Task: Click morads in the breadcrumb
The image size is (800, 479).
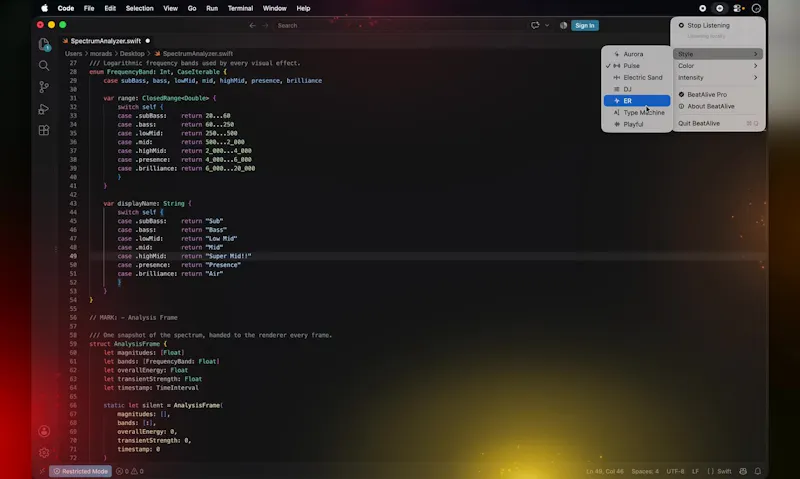Action: (101, 53)
